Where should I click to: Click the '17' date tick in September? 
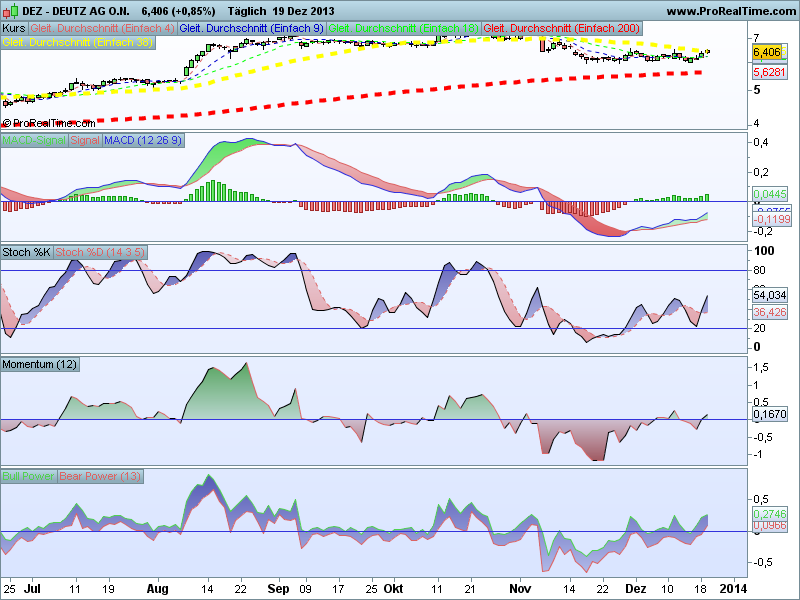[x=338, y=589]
